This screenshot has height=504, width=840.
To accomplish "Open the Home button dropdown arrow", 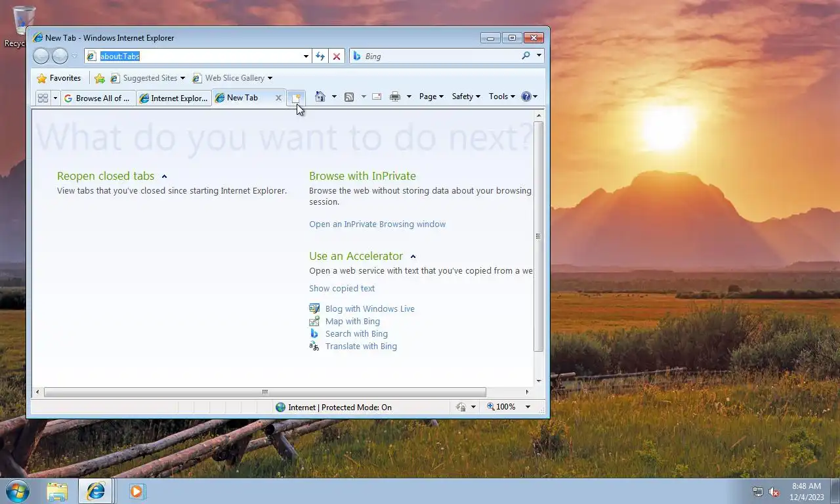I will coord(334,96).
